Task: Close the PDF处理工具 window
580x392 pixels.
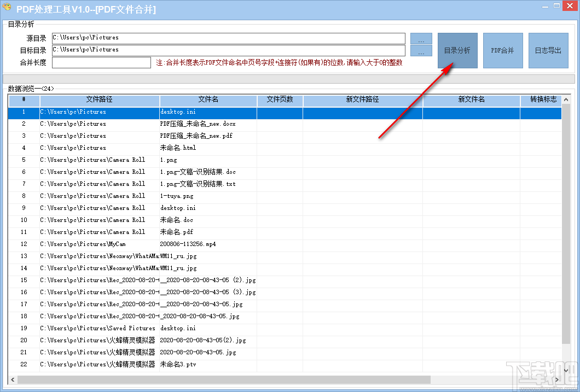Action: point(570,5)
